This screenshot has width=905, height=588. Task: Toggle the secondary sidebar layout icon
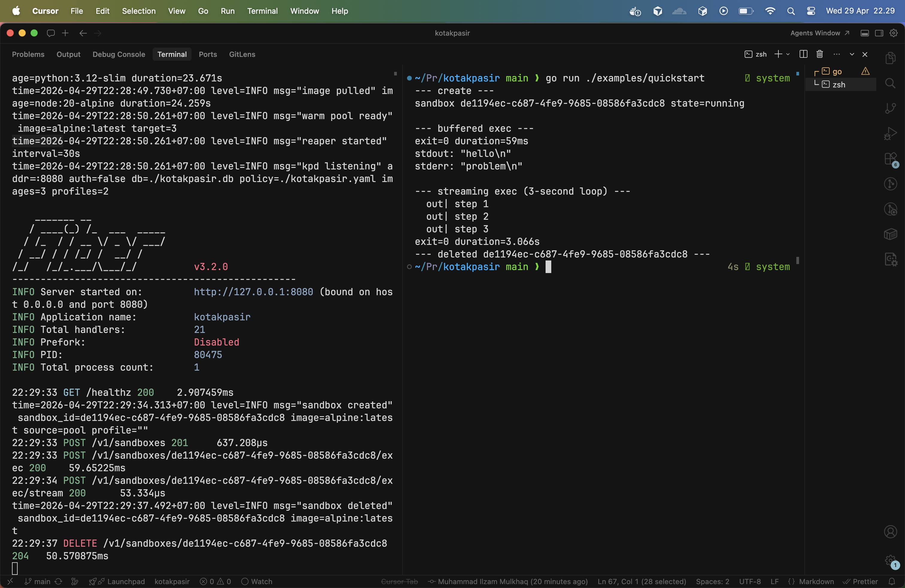tap(879, 33)
